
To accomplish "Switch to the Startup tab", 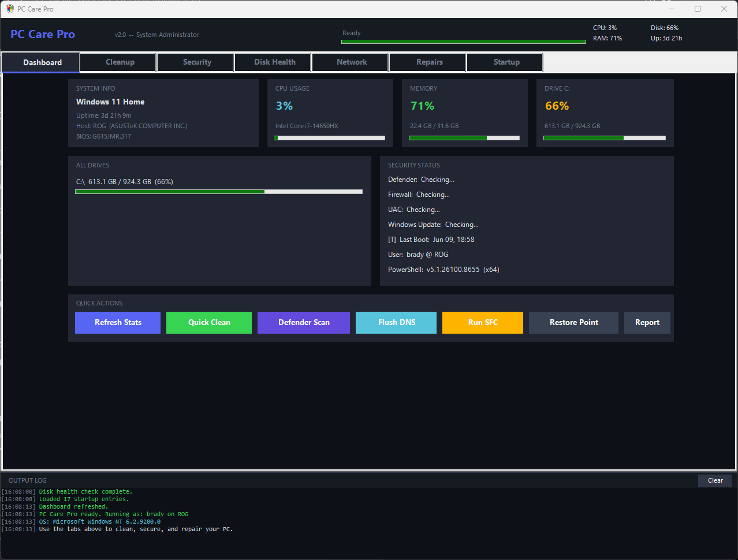I will tap(506, 62).
